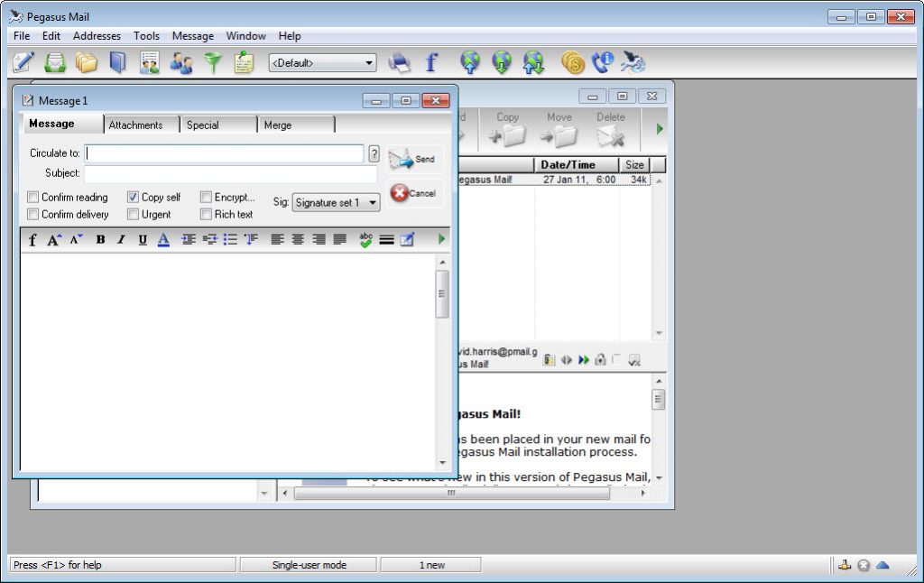Image resolution: width=924 pixels, height=583 pixels.
Task: Increase paragraph indent in editor toolbar
Action: tap(189, 239)
